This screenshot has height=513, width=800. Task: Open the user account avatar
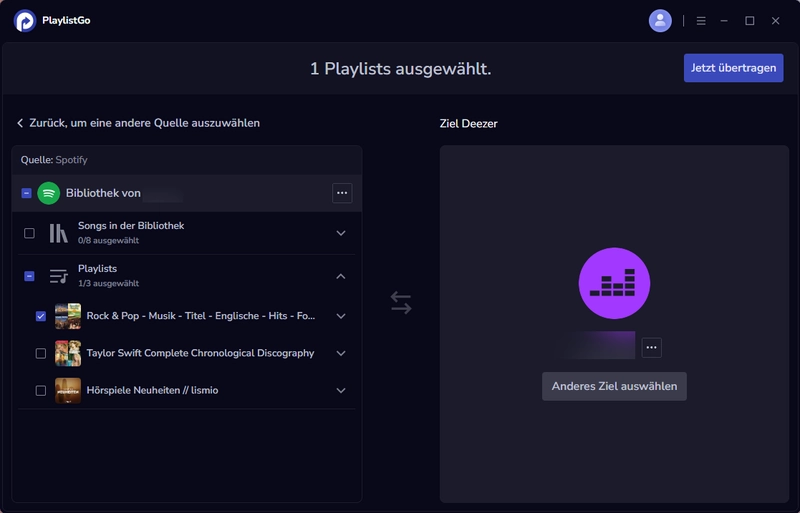click(x=660, y=21)
